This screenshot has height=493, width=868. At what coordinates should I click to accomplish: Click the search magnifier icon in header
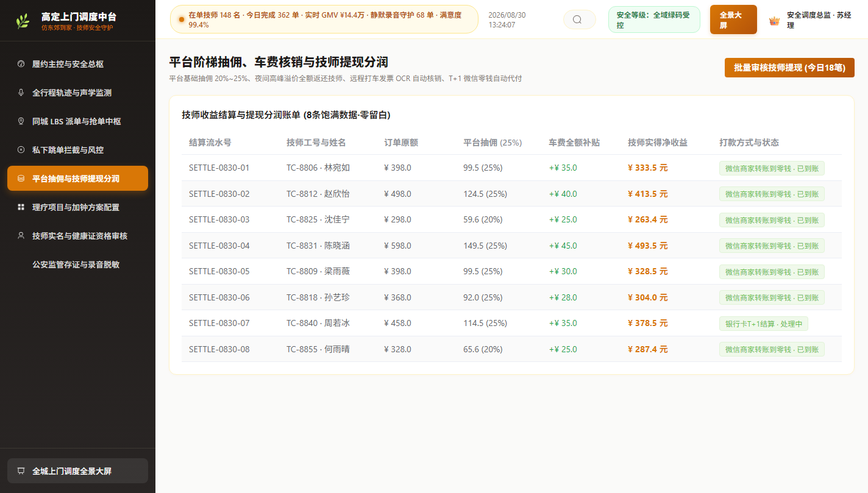pos(577,20)
